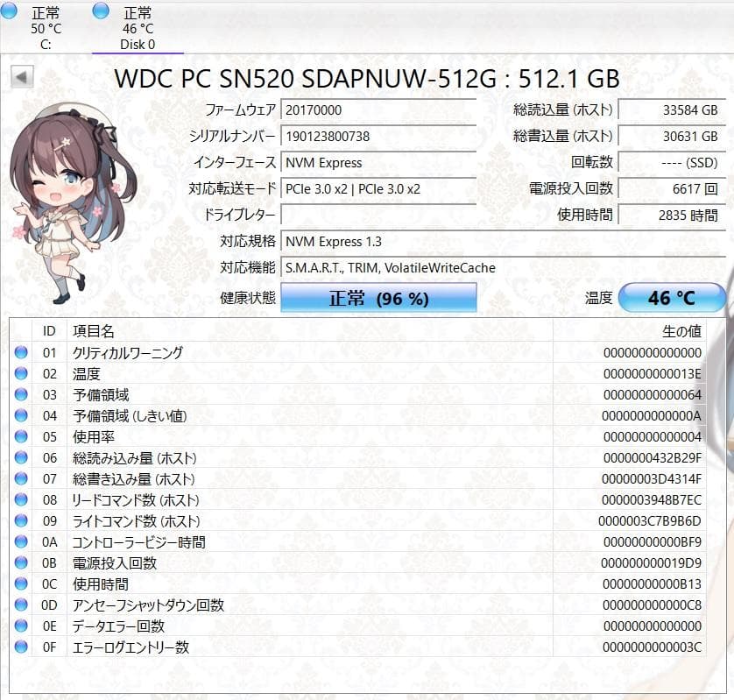Select the 総読み込み量 (ホスト) attribute name

coord(134,458)
